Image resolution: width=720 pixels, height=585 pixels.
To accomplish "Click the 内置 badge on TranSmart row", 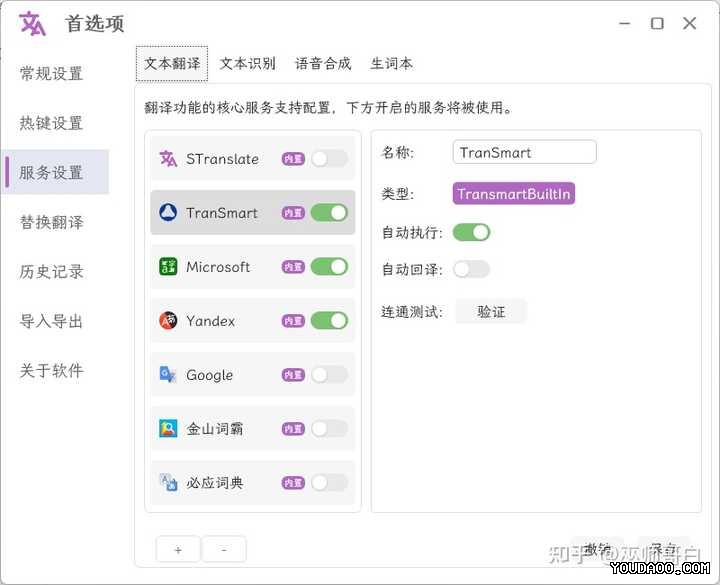I will pos(293,213).
